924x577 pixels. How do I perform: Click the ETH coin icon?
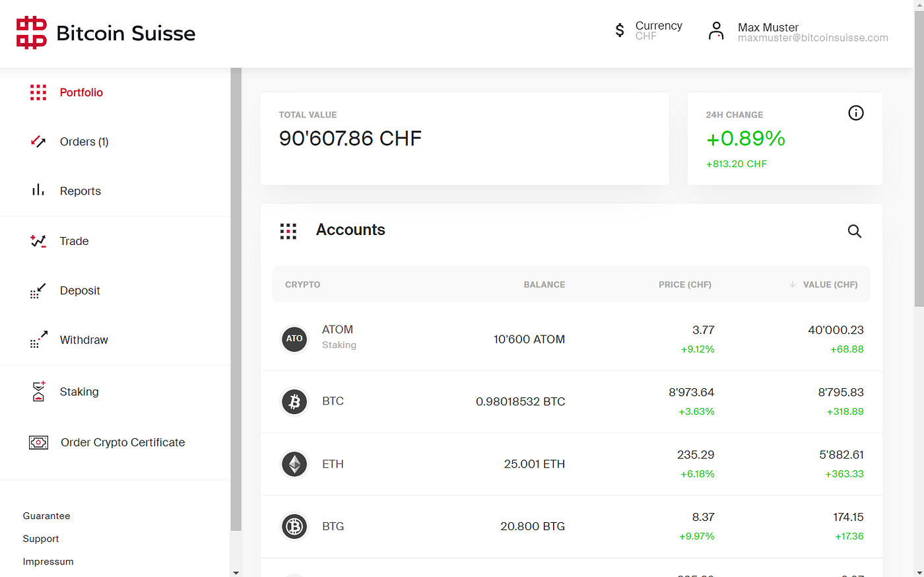[294, 464]
